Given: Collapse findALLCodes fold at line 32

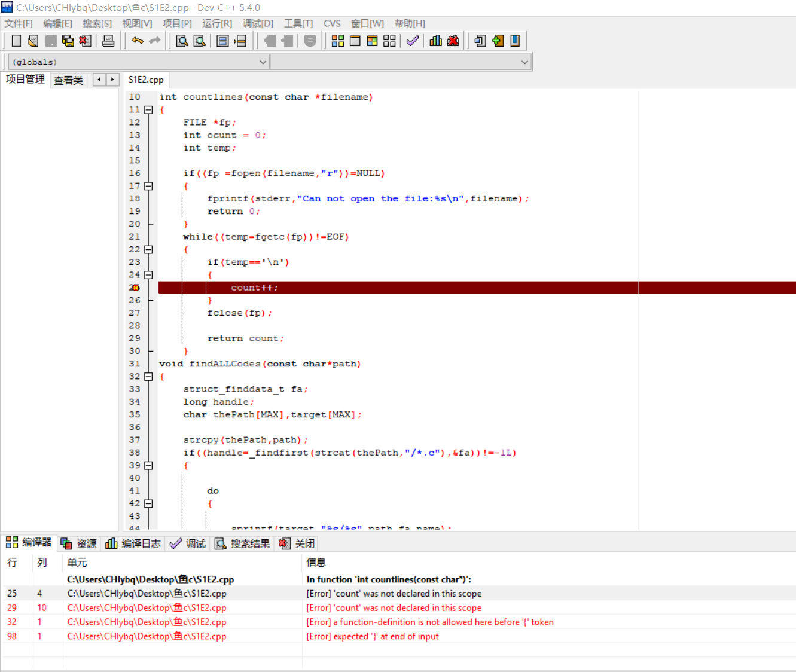Looking at the screenshot, I should tap(148, 377).
